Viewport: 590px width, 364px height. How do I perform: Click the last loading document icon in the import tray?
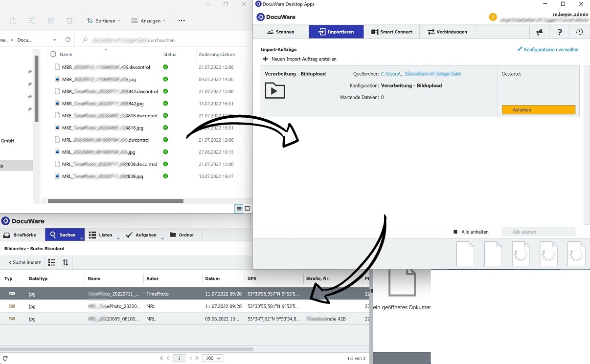(576, 254)
